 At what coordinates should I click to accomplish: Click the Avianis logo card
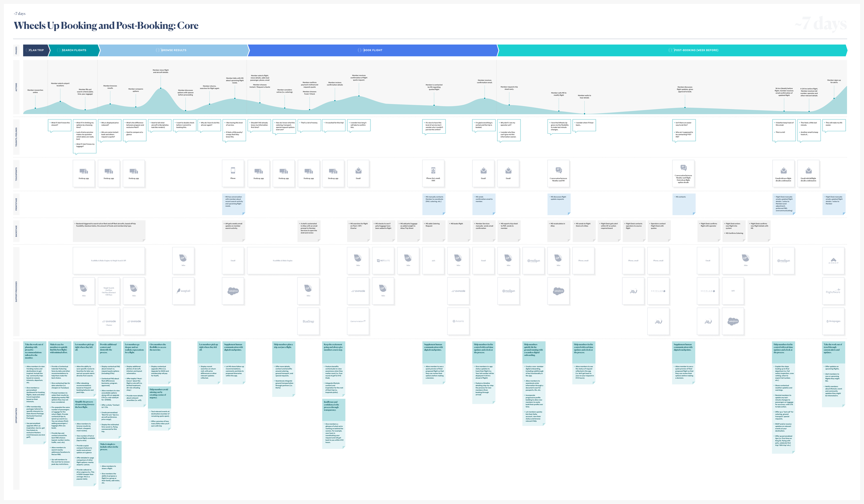click(458, 321)
